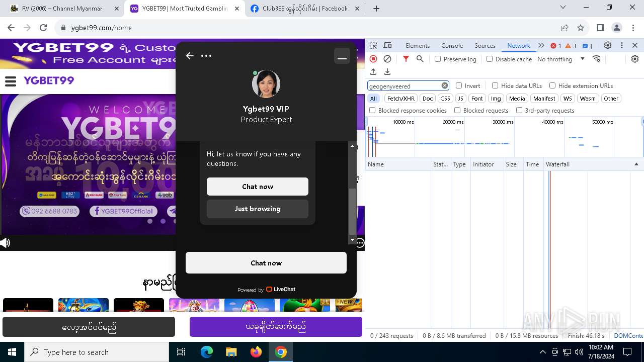Select the Img filter type

click(x=496, y=99)
